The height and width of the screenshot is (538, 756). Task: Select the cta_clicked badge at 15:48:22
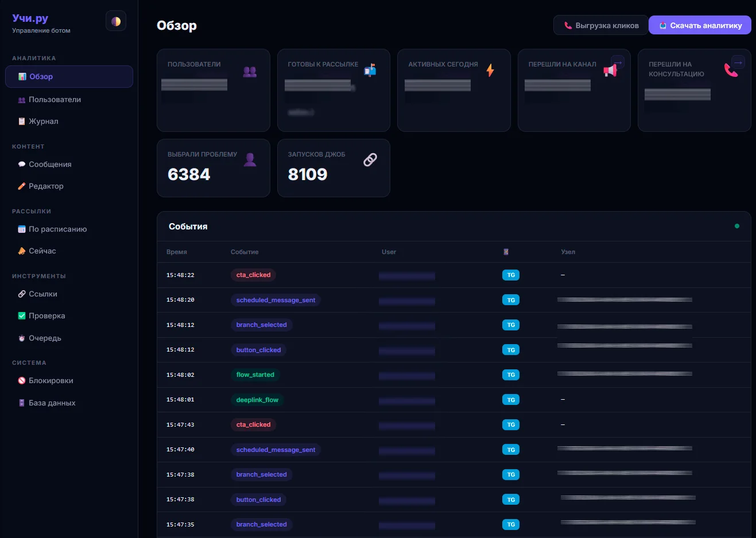(x=253, y=275)
